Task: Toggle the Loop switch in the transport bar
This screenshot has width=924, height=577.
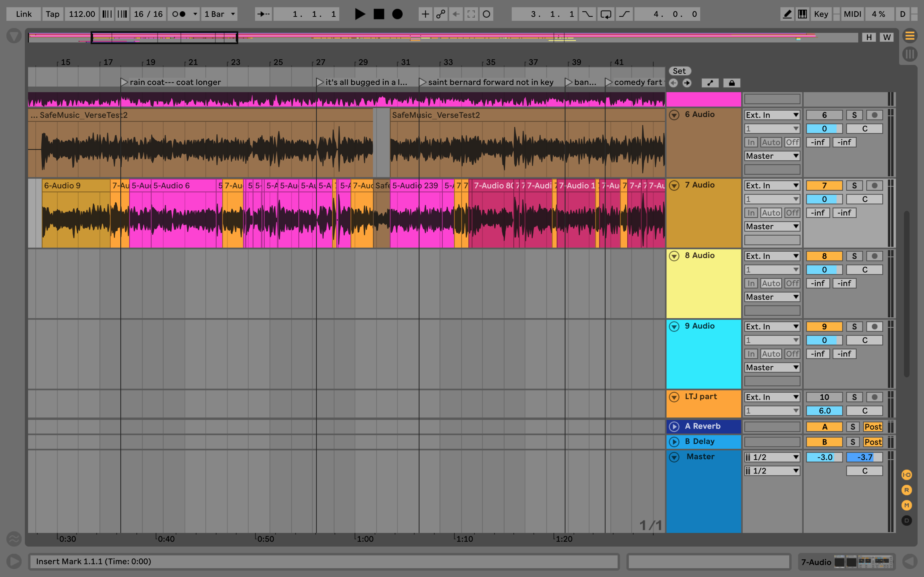Action: tap(605, 14)
